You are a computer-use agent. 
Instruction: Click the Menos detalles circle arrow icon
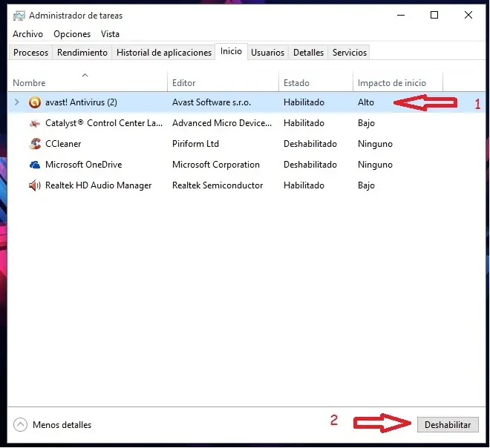click(20, 425)
